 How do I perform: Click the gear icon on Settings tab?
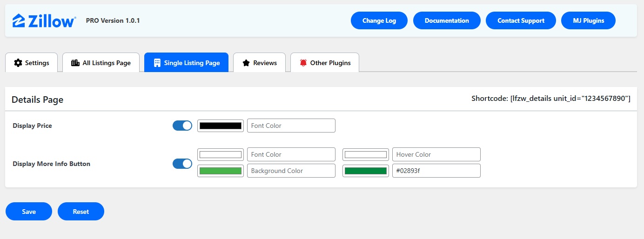(18, 63)
